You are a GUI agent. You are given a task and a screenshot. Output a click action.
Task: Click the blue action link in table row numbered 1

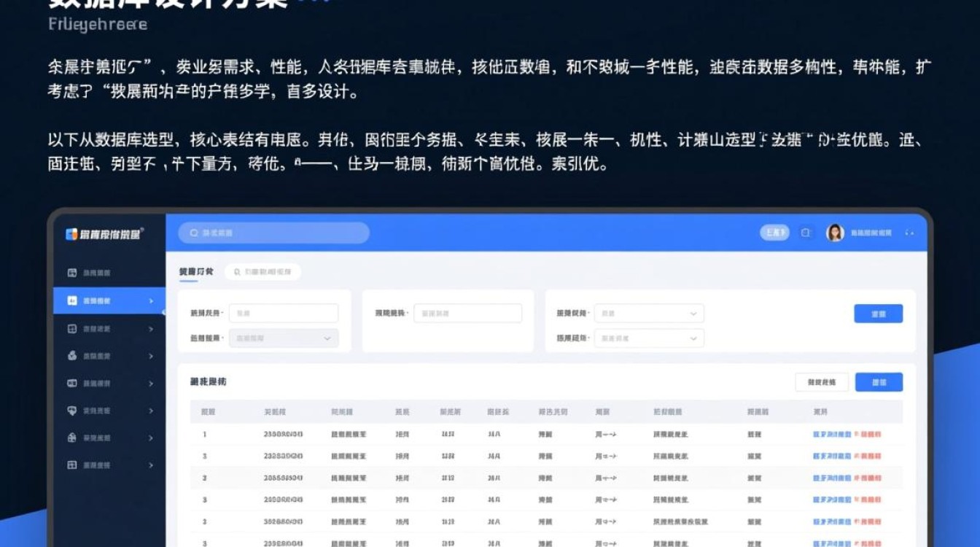832,434
